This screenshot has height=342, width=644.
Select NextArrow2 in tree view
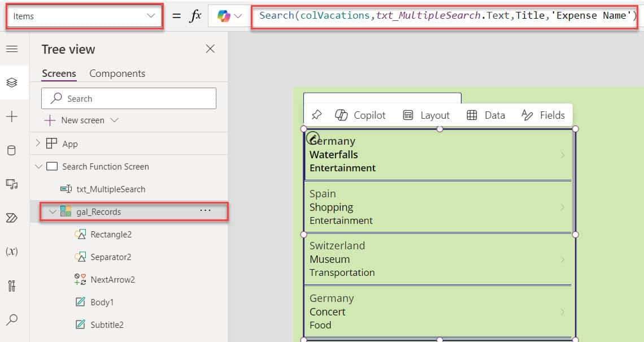click(112, 279)
